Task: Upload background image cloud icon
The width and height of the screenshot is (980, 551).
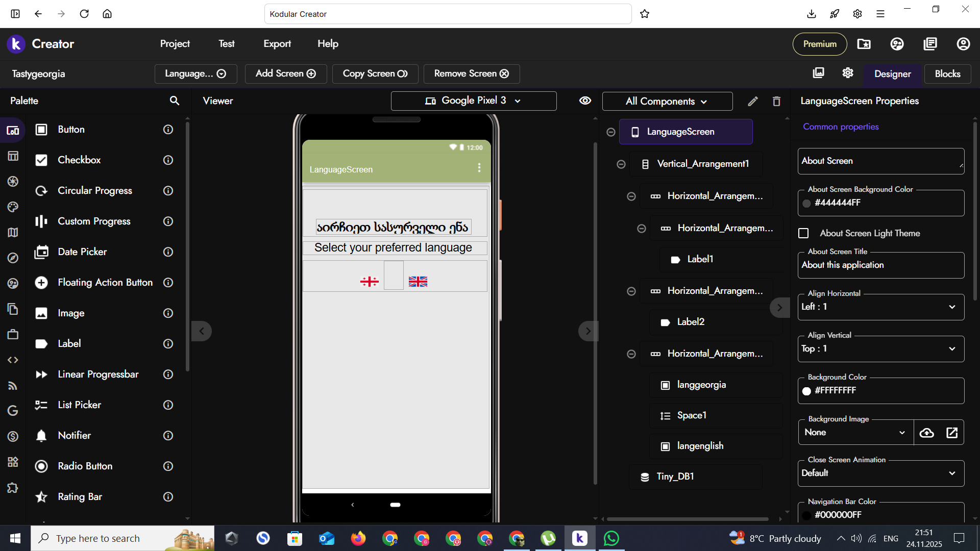Action: (x=926, y=433)
